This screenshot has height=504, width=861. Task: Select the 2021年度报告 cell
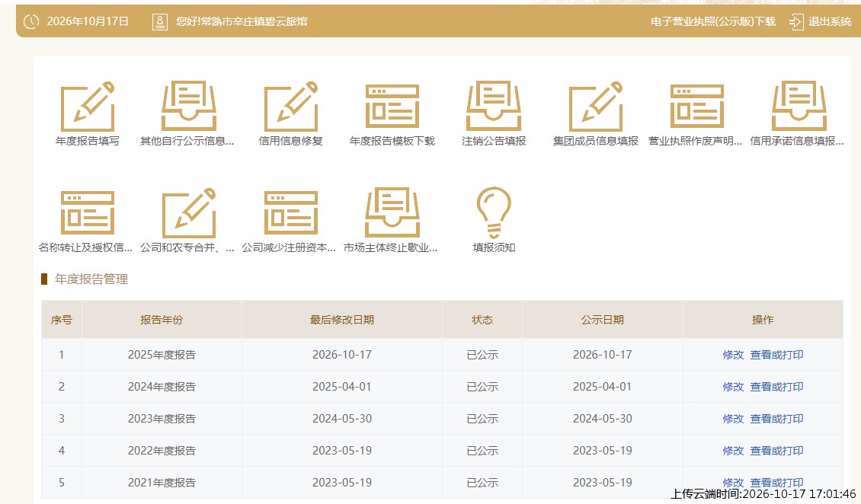(162, 483)
